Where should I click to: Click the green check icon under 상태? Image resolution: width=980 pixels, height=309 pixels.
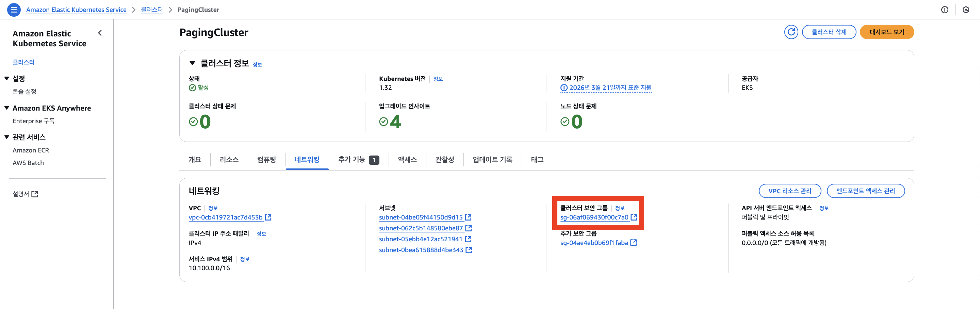click(192, 88)
